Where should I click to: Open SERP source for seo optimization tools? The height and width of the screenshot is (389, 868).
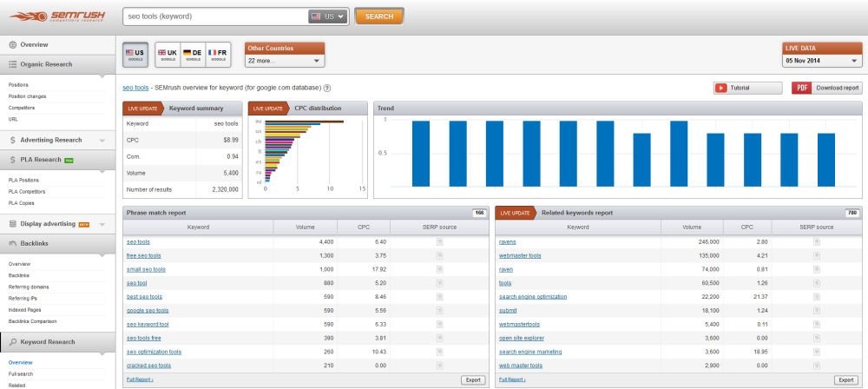click(439, 352)
